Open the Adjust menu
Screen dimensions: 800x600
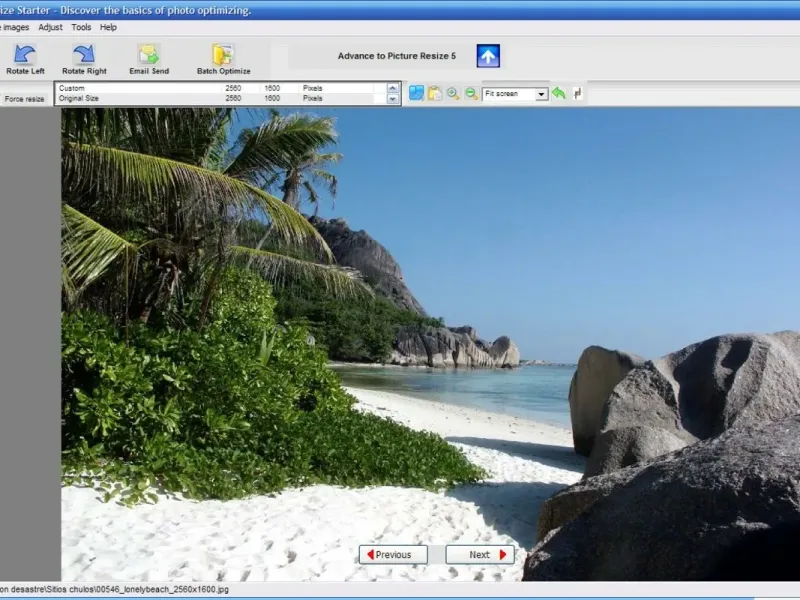pos(51,28)
